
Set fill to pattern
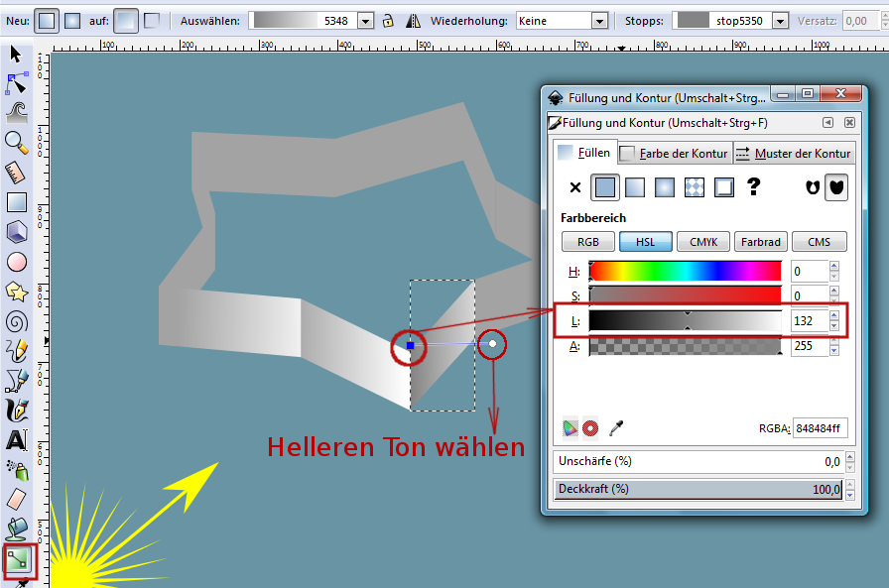point(694,187)
